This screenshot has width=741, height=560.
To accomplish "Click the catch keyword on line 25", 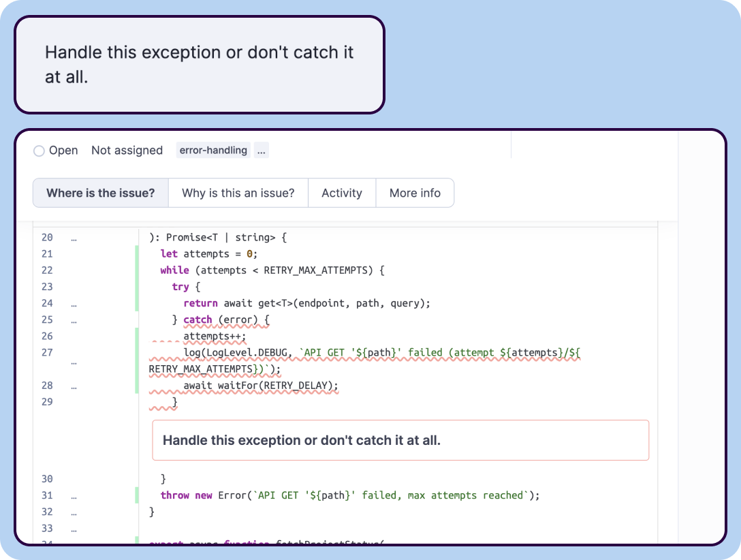I will click(x=198, y=320).
